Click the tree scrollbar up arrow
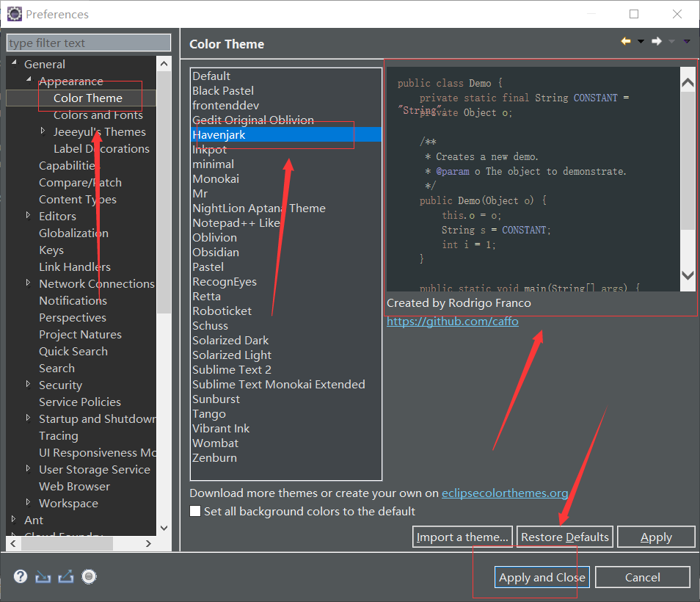The height and width of the screenshot is (602, 700). pyautogui.click(x=164, y=63)
